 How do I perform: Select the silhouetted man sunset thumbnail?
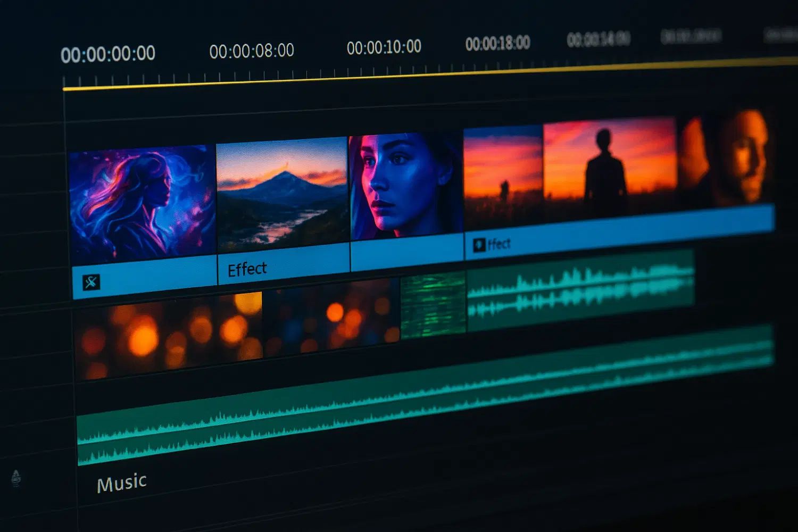click(x=610, y=169)
